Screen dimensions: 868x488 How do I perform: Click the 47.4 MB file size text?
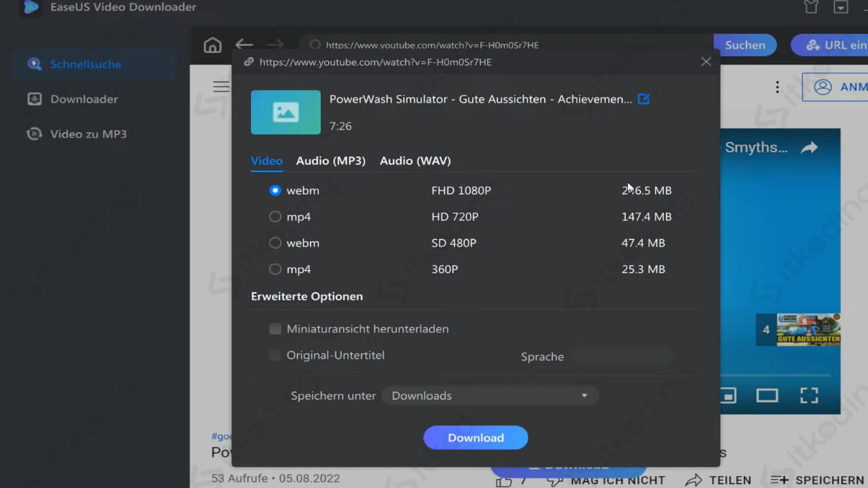click(x=643, y=243)
